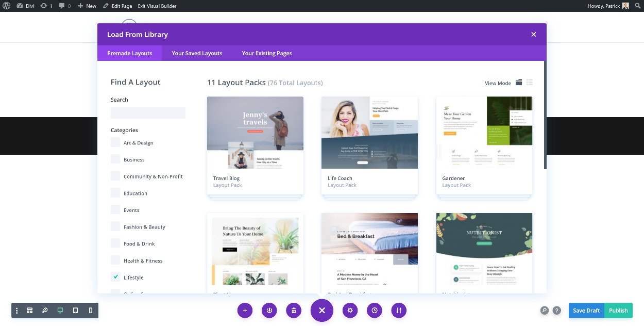
Task: Click the library dialog scrollbar
Action: (x=545, y=115)
